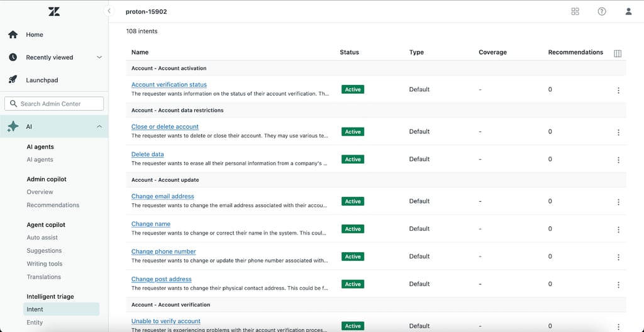Image resolution: width=644 pixels, height=332 pixels.
Task: Open options menu for Delete data row
Action: pos(618,160)
